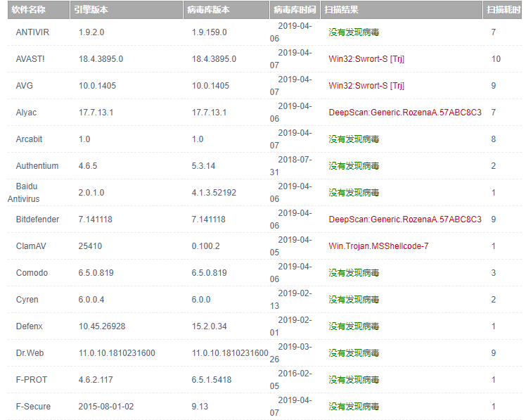Click ANTIVIR virus database version 1.9.159.0
The image size is (526, 420).
coord(210,32)
